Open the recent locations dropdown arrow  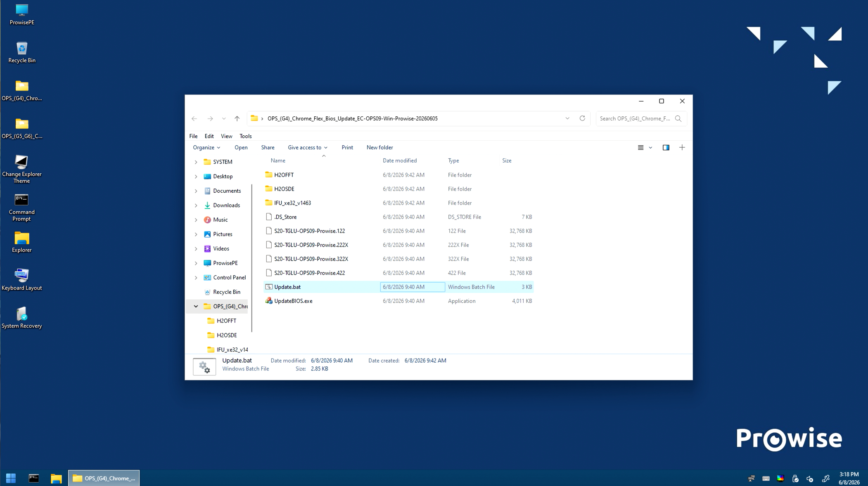[224, 118]
